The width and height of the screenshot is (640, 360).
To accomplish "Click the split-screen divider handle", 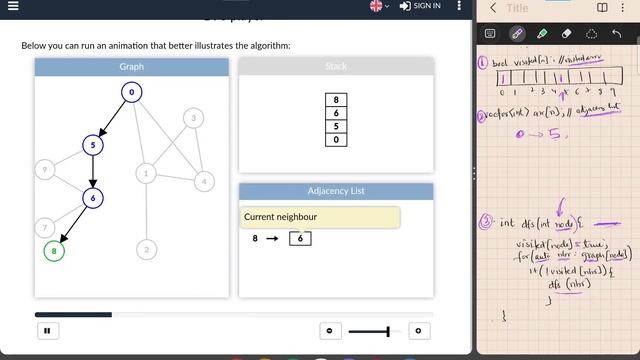I will [x=474, y=173].
